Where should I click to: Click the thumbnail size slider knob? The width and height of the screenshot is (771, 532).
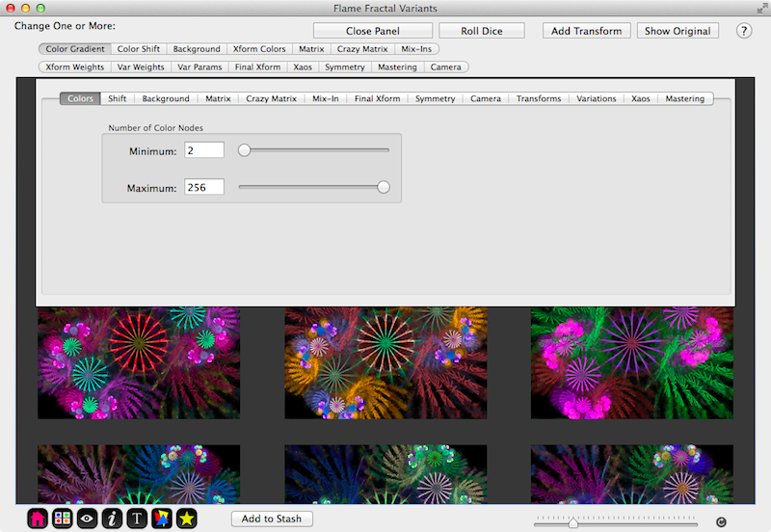coord(573,523)
